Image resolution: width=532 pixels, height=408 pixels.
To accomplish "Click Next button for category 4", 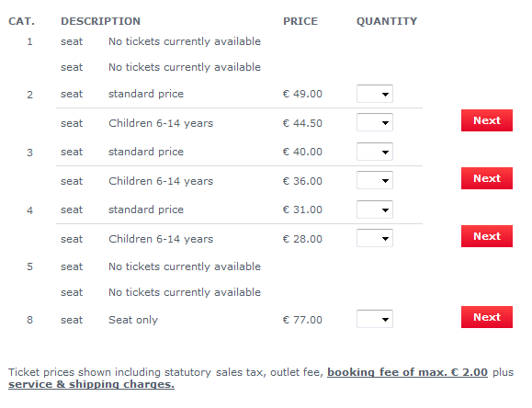I will click(487, 236).
